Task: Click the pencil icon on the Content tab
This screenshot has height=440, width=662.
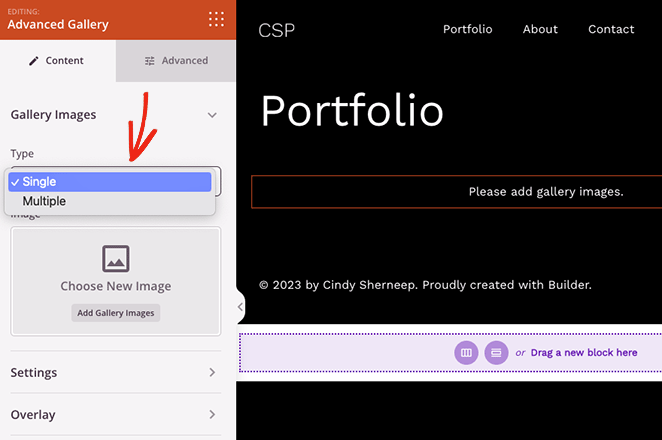Action: (33, 61)
